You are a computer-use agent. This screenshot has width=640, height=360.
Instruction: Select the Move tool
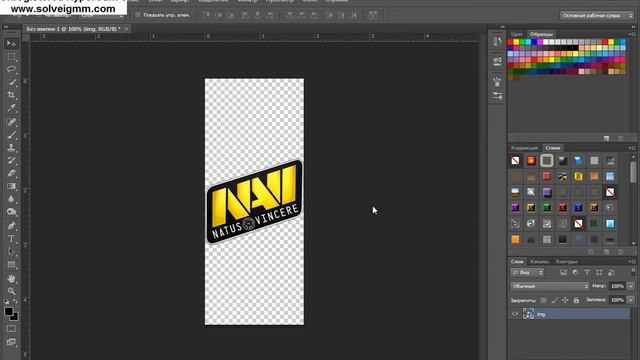11,43
